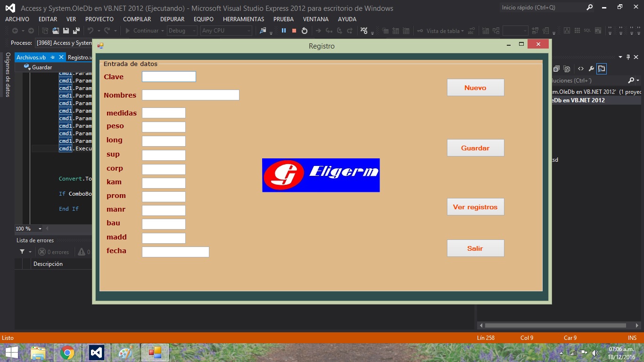The height and width of the screenshot is (362, 644).
Task: Click into the Clave text field
Action: pos(169,77)
